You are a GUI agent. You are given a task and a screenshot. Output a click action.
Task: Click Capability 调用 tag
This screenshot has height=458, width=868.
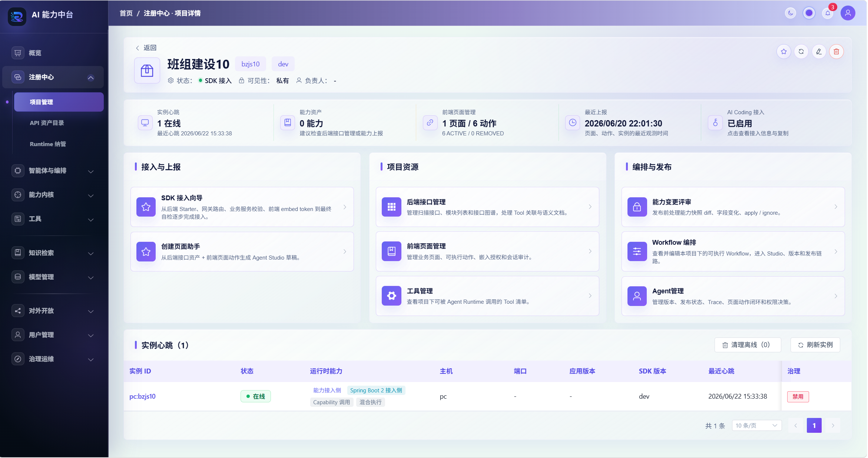(331, 402)
